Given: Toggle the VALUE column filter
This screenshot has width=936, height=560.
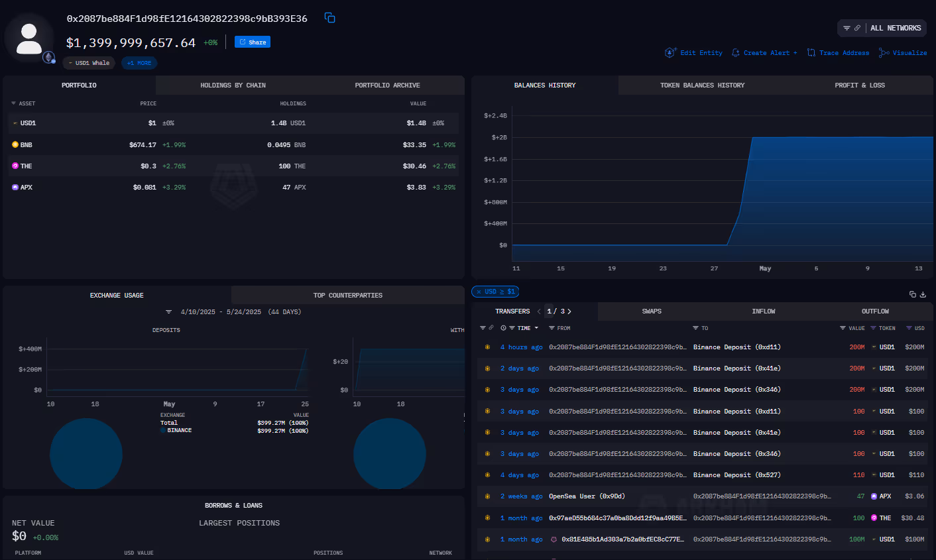Looking at the screenshot, I should click(x=843, y=327).
